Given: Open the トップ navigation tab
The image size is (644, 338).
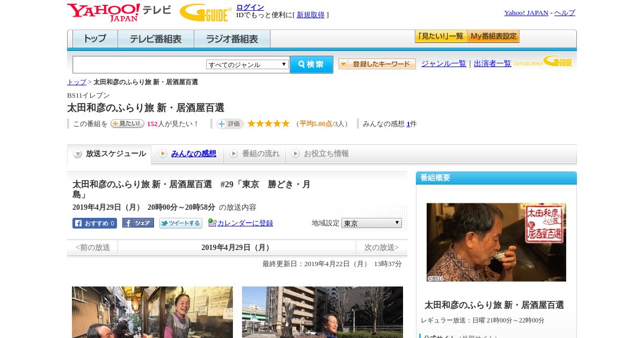Looking at the screenshot, I should 95,39.
